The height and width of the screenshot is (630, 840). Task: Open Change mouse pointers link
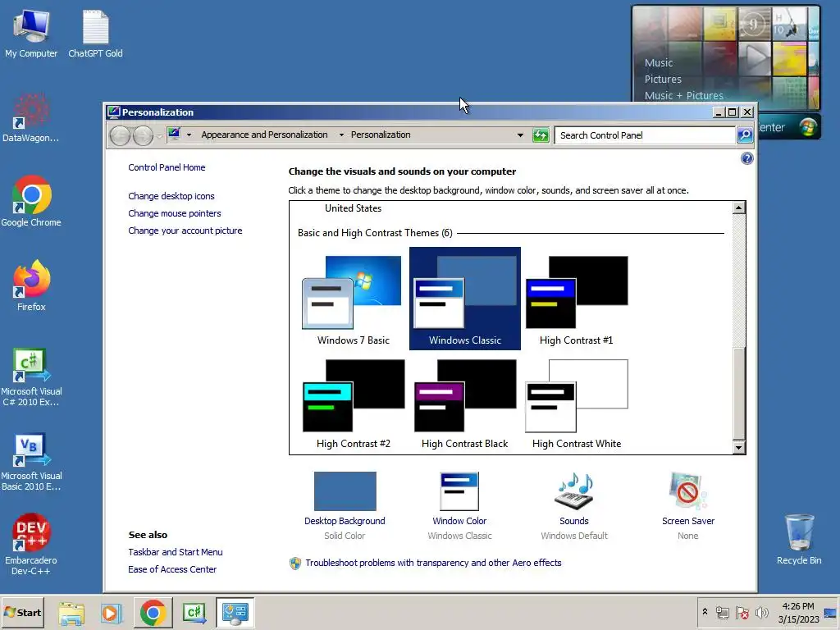coord(174,213)
